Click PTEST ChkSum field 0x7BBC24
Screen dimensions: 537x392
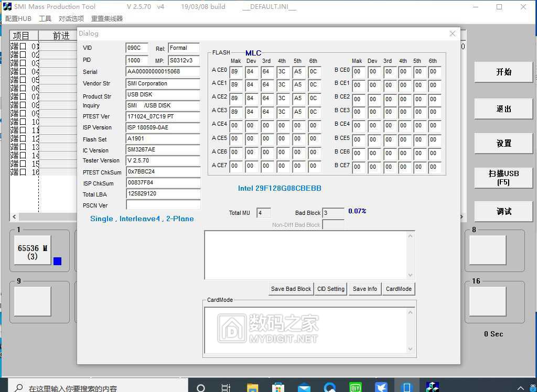coord(163,171)
